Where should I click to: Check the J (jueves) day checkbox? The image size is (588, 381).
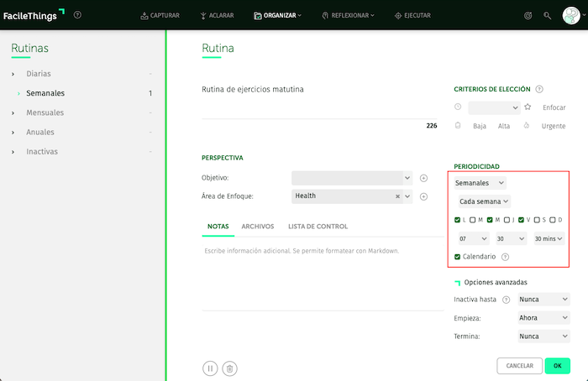coord(506,220)
